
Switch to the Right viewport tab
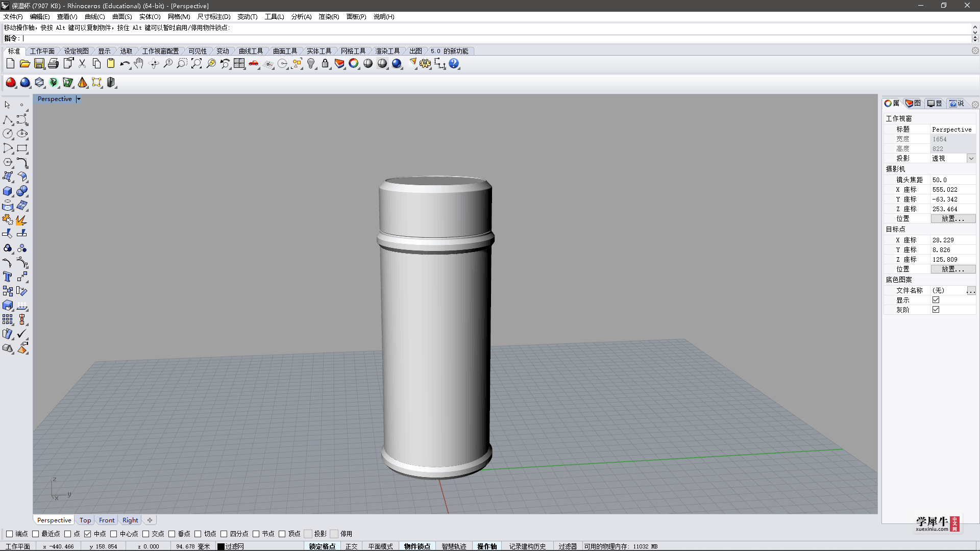[130, 520]
